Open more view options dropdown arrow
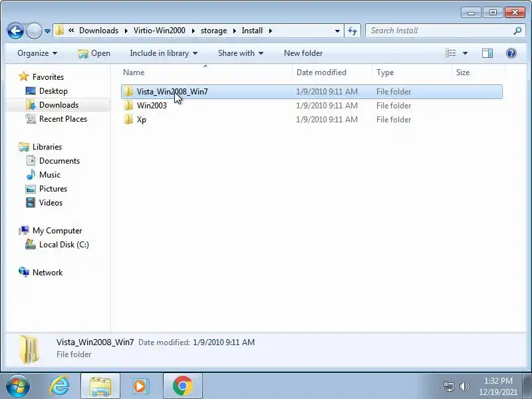The image size is (532, 399). point(465,53)
